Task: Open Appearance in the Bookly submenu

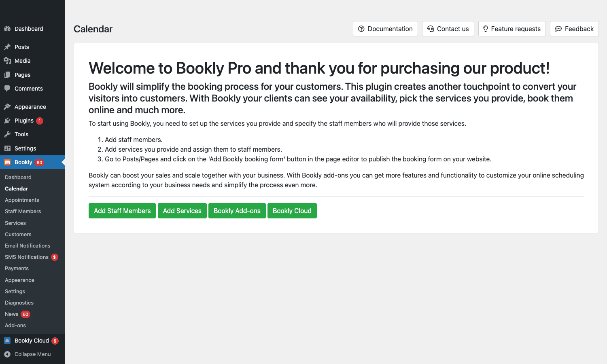Action: pos(32,280)
